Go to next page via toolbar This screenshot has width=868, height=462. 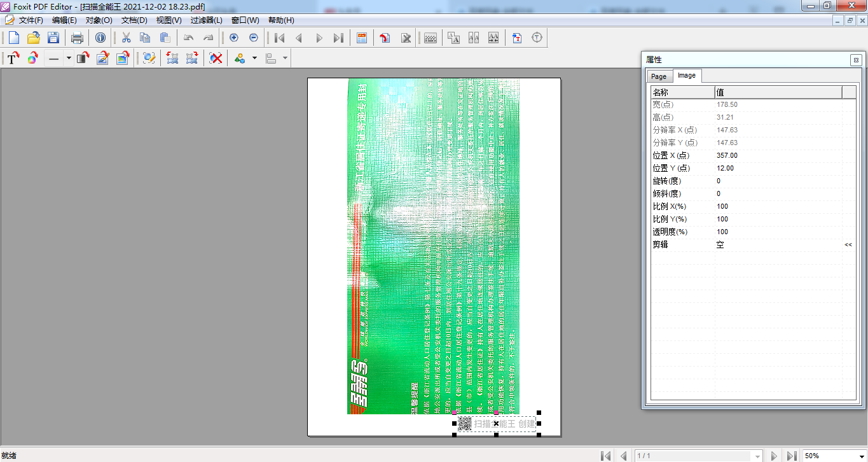click(x=319, y=38)
